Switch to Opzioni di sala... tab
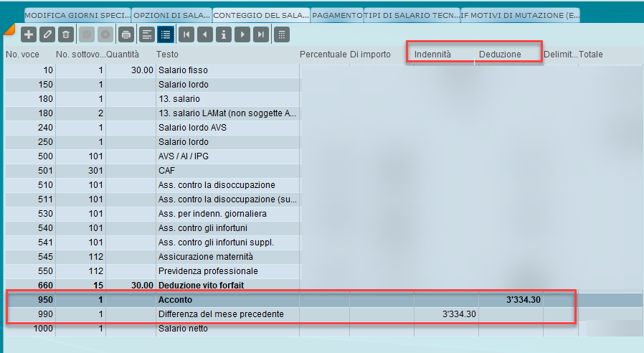The image size is (644, 353). 171,15
